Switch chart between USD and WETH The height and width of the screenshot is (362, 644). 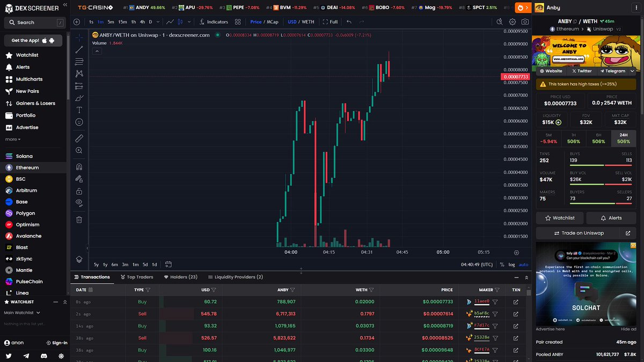coord(301,22)
